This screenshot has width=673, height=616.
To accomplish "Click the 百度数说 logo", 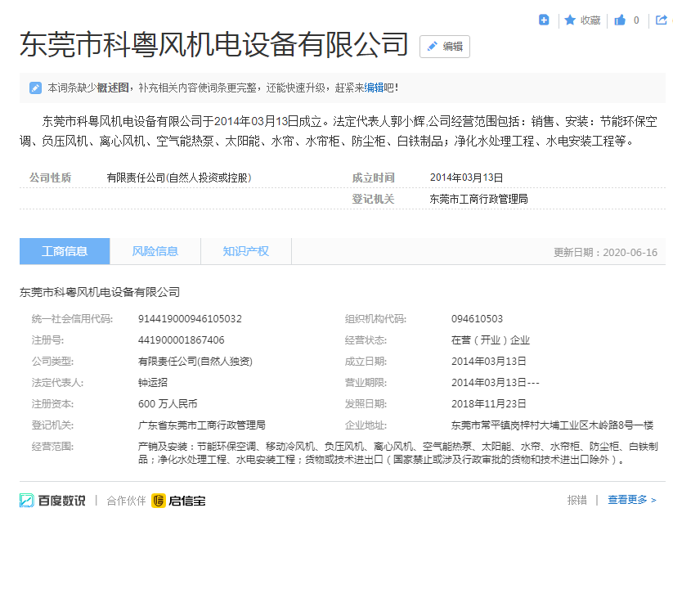I will coord(52,500).
